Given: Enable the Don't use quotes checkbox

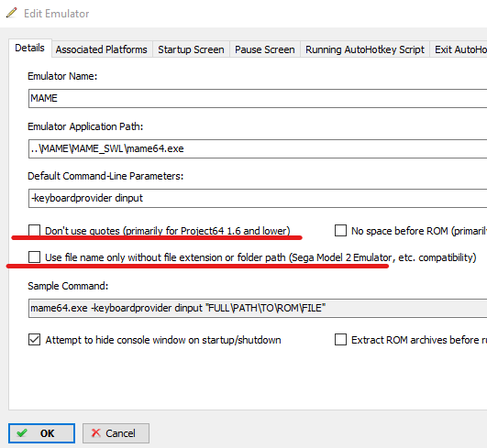Looking at the screenshot, I should pyautogui.click(x=34, y=231).
